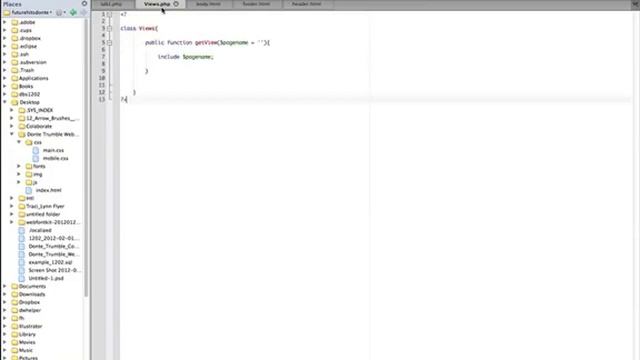Expand the img folder
This screenshot has width=640, height=360.
point(19,174)
